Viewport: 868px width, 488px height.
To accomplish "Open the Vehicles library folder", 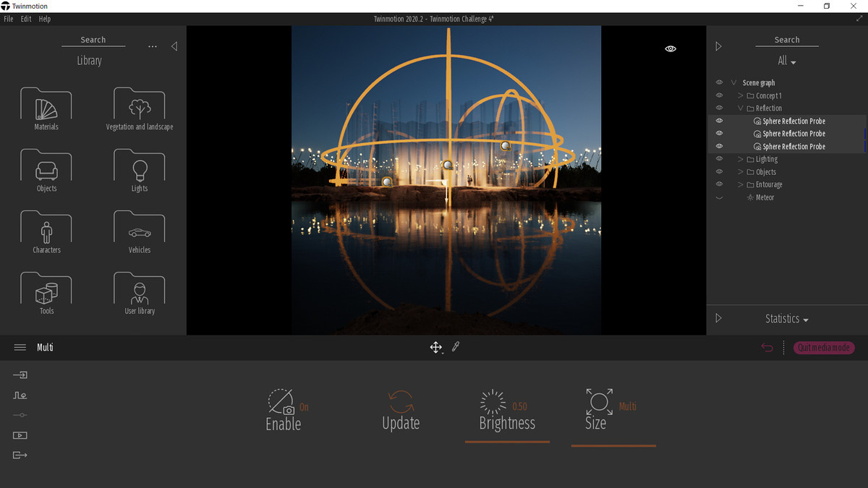I will tap(140, 232).
